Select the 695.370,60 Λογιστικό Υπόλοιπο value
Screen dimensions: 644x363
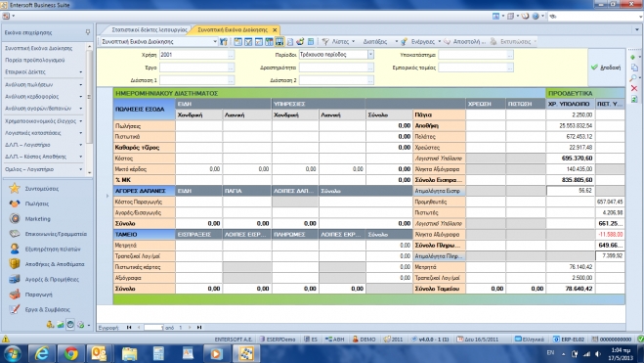click(x=571, y=158)
